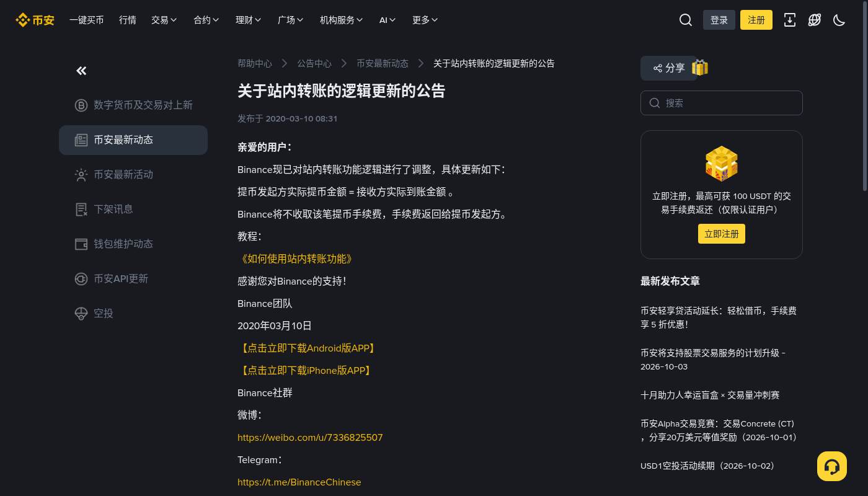Click the wallet icon for 钱包维护动态
The height and width of the screenshot is (496, 868).
(x=81, y=244)
